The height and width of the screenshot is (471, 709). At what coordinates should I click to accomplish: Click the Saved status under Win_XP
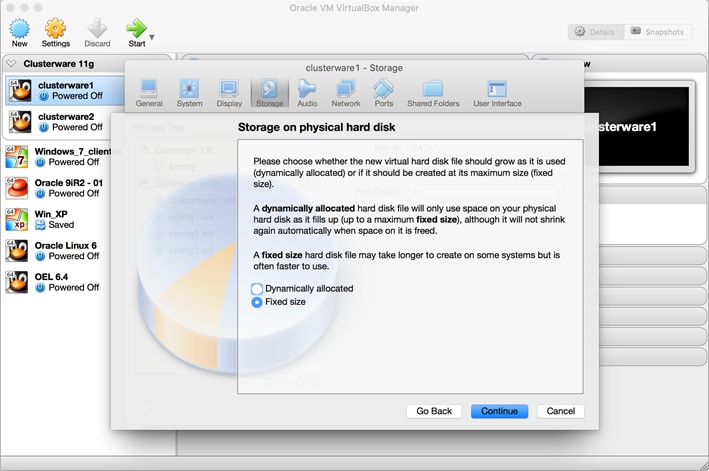click(61, 225)
